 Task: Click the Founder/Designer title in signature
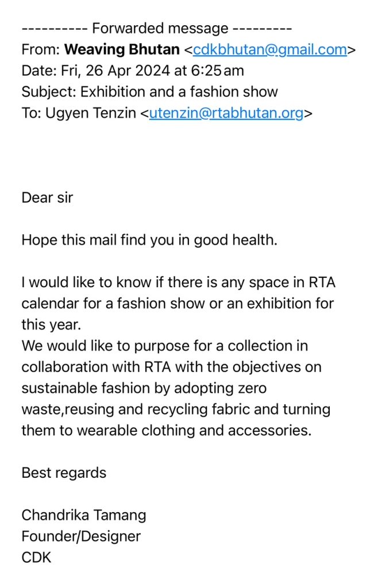pos(81,536)
